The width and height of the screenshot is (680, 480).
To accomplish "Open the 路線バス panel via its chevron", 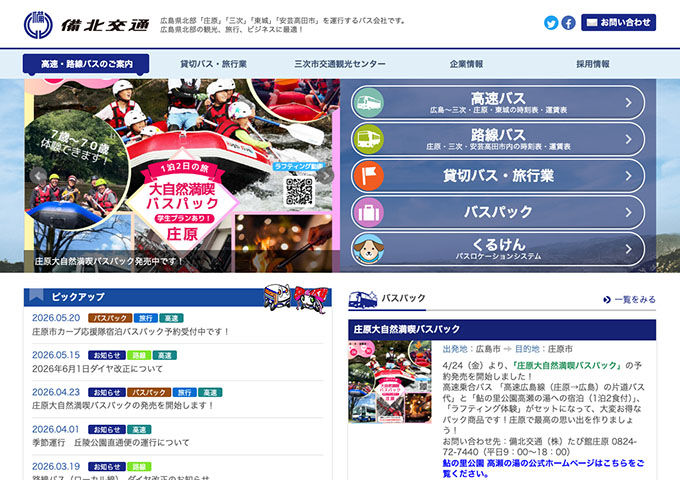I will click(x=628, y=139).
